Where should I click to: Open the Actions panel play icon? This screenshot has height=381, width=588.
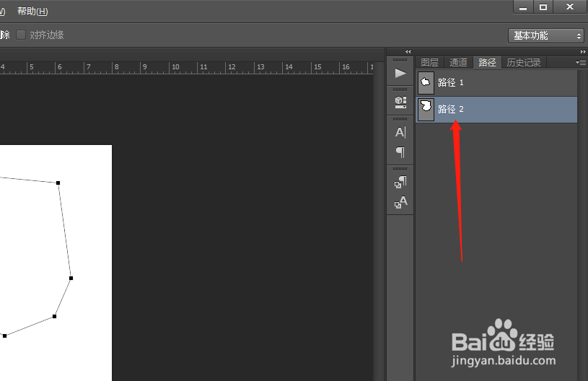point(400,73)
